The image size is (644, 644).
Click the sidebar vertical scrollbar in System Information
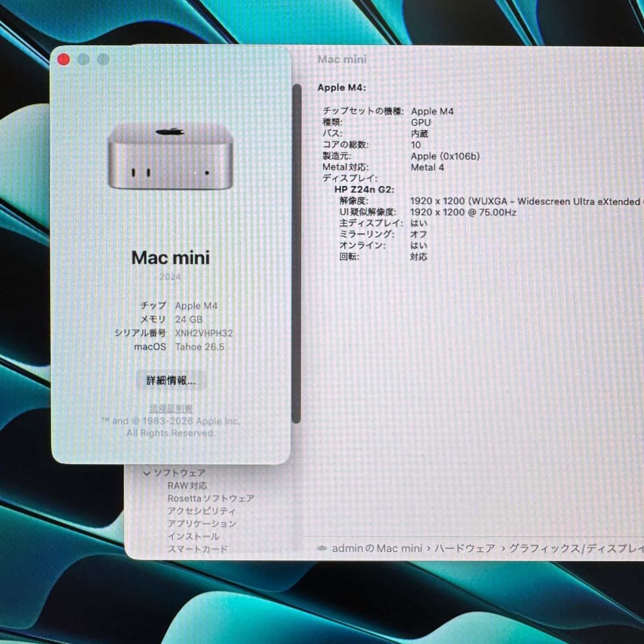point(296,253)
